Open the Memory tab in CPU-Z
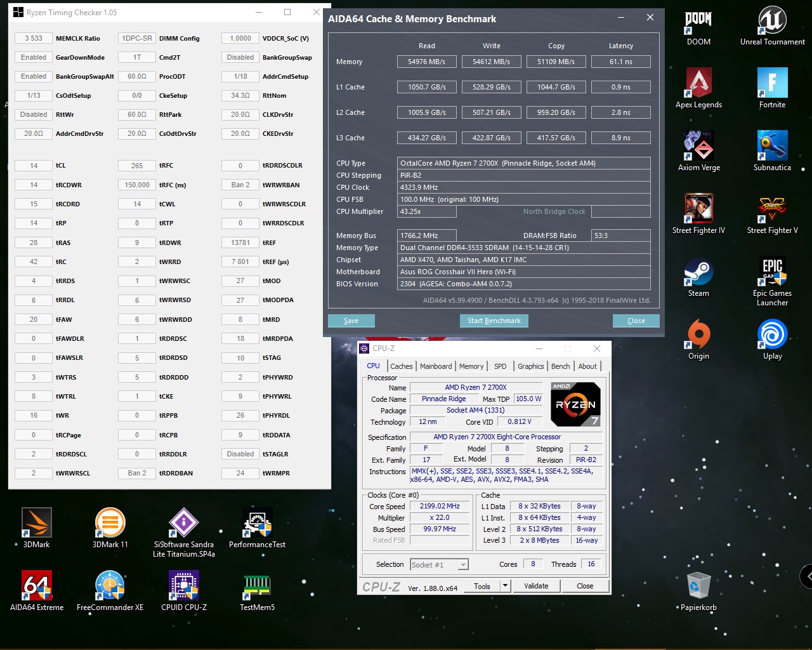Viewport: 812px width, 650px height. click(471, 366)
